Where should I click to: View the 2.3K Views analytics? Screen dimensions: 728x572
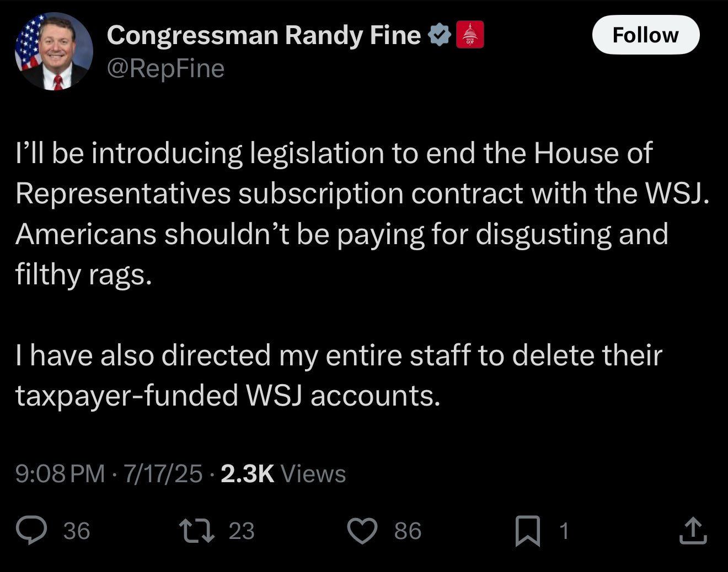pyautogui.click(x=283, y=473)
